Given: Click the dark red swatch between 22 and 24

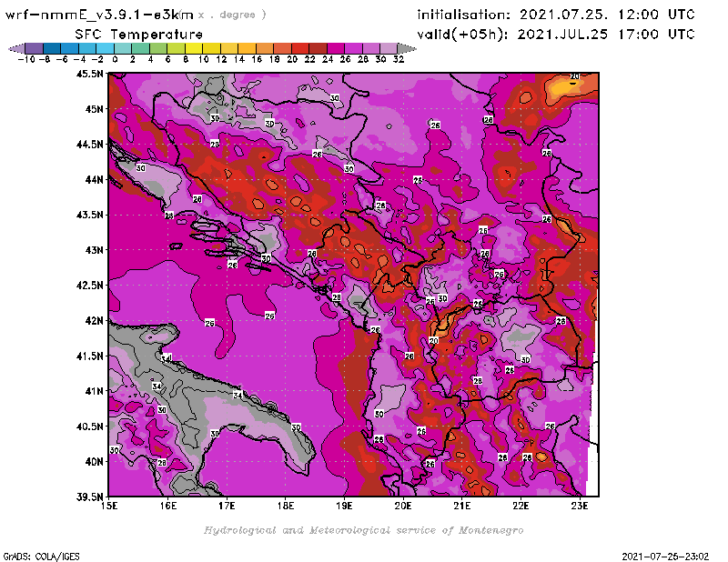Looking at the screenshot, I should (318, 48).
